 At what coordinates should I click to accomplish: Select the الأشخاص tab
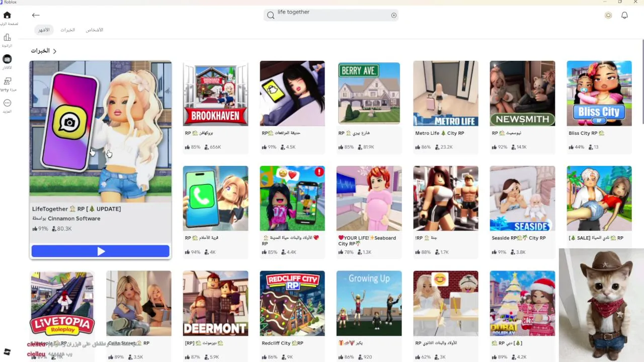[94, 30]
